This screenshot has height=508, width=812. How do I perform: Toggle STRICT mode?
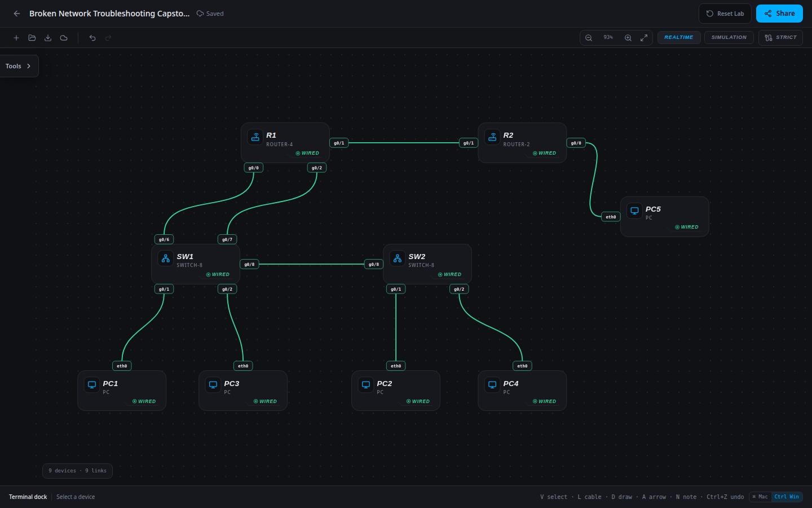tap(780, 38)
